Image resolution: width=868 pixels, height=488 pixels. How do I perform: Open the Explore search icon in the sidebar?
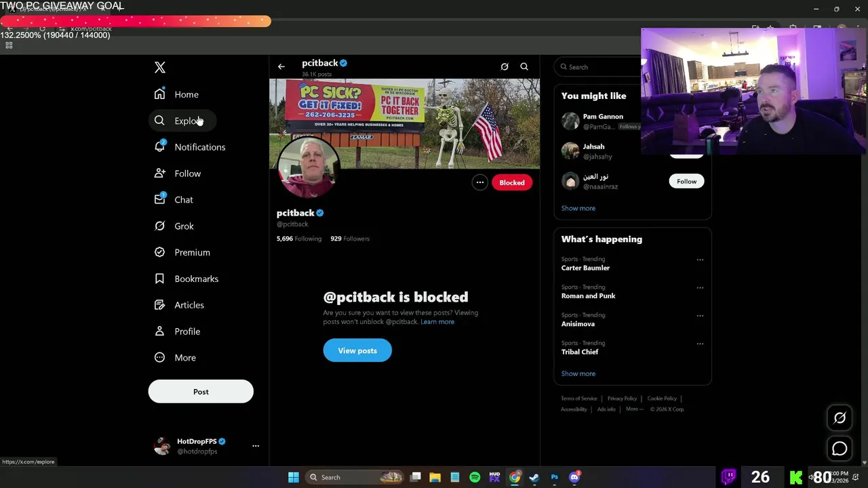159,121
